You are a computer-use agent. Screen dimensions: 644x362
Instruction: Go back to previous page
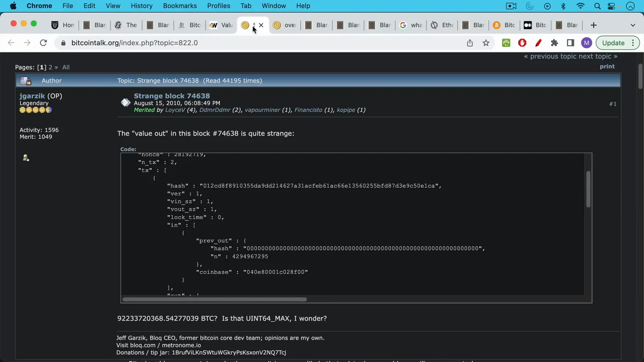(x=11, y=43)
